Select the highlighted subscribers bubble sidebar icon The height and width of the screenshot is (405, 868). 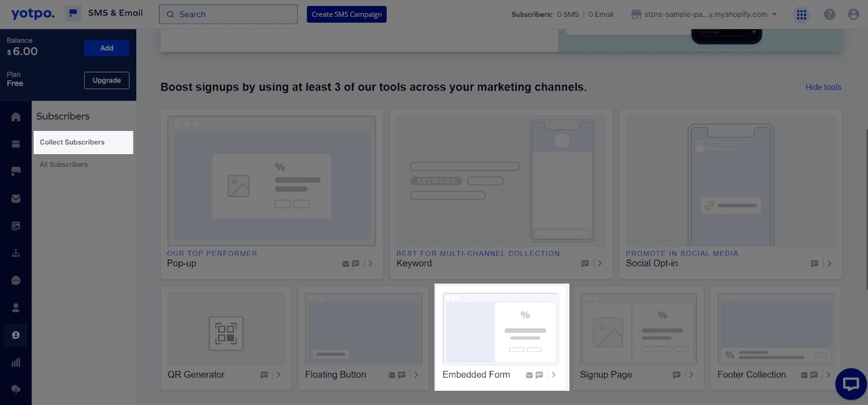click(x=16, y=335)
